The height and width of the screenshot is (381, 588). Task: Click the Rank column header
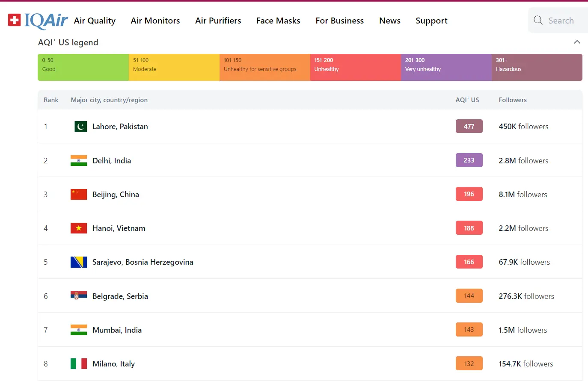[51, 100]
